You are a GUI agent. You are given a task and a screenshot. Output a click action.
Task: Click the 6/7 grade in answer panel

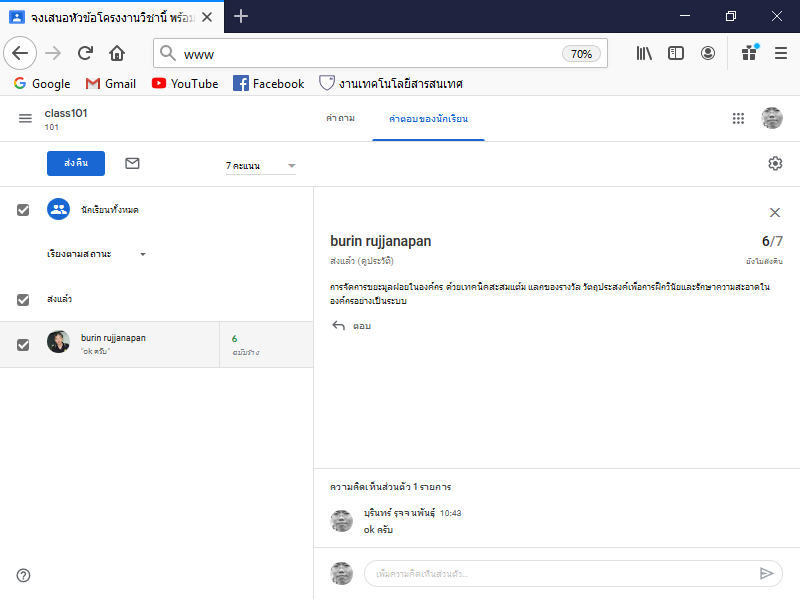pyautogui.click(x=772, y=241)
